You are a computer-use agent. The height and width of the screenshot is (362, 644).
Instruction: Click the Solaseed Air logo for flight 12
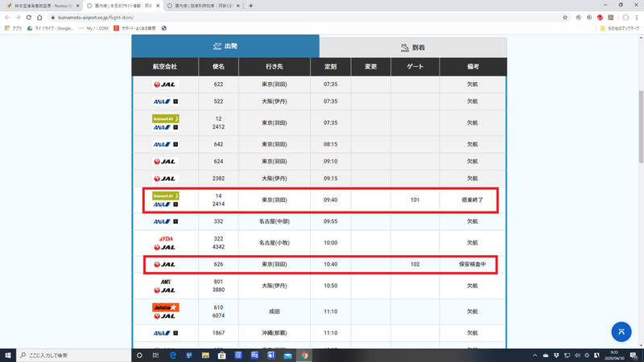pos(166,118)
